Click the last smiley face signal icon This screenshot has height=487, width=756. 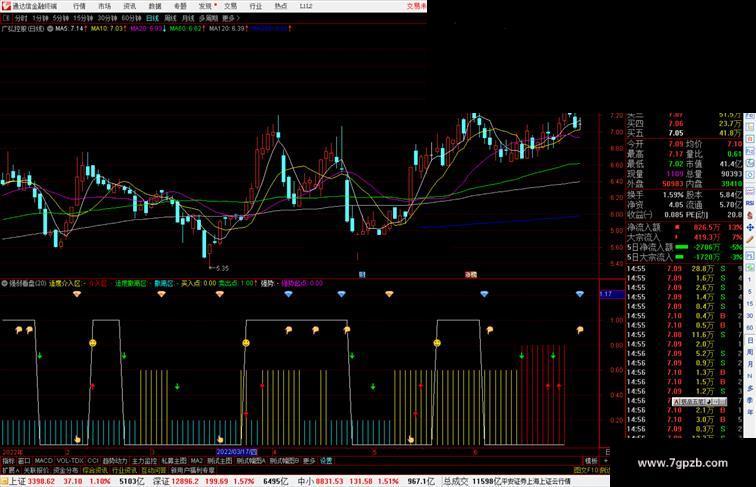tap(437, 343)
